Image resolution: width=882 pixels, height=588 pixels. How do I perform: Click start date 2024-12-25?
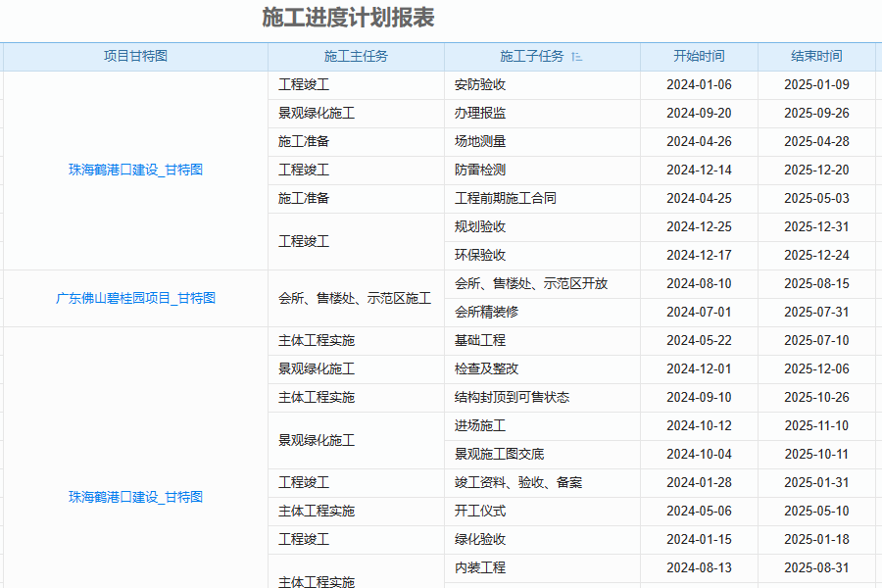699,226
